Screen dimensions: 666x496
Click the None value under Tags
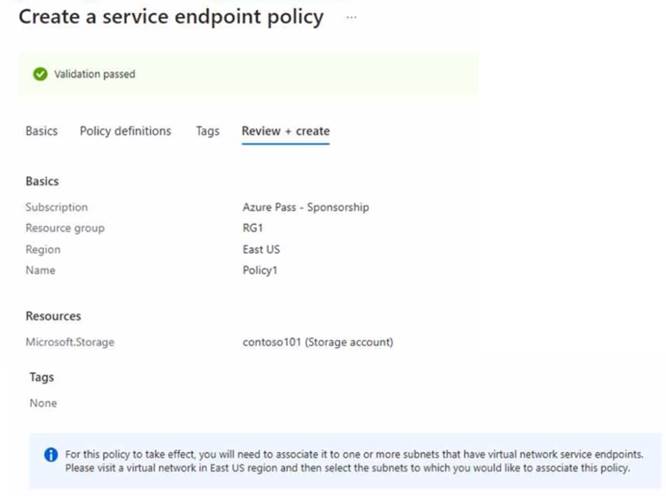click(43, 403)
